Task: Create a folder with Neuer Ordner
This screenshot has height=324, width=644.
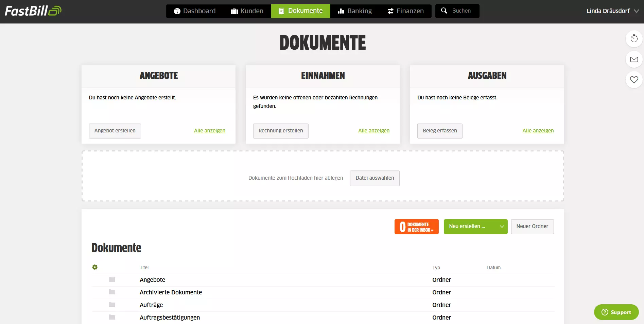Action: [x=532, y=226]
